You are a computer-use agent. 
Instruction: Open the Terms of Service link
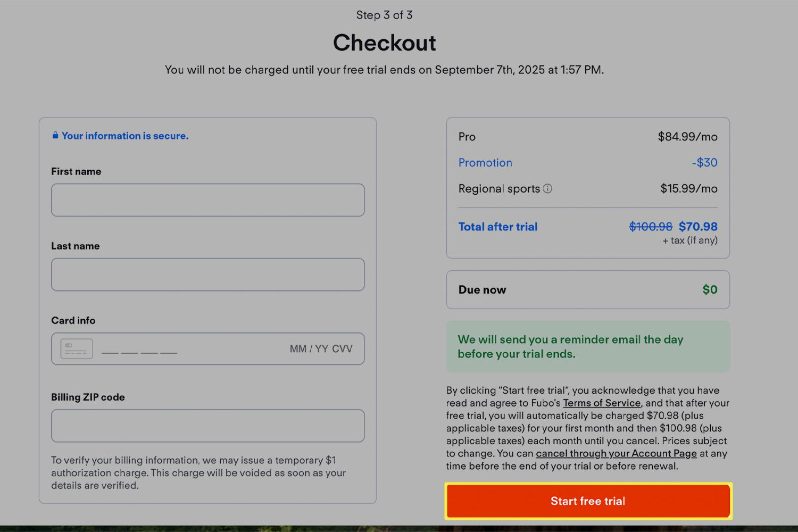click(602, 403)
